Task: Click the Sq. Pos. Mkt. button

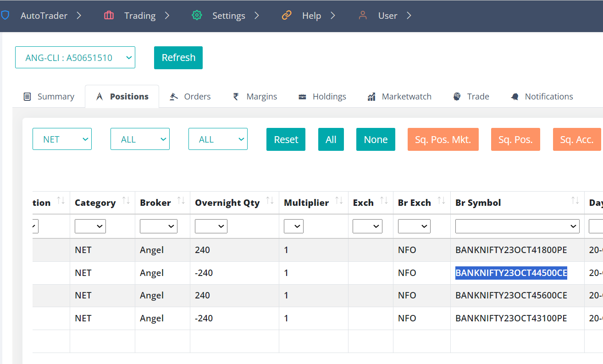Action: pos(443,139)
